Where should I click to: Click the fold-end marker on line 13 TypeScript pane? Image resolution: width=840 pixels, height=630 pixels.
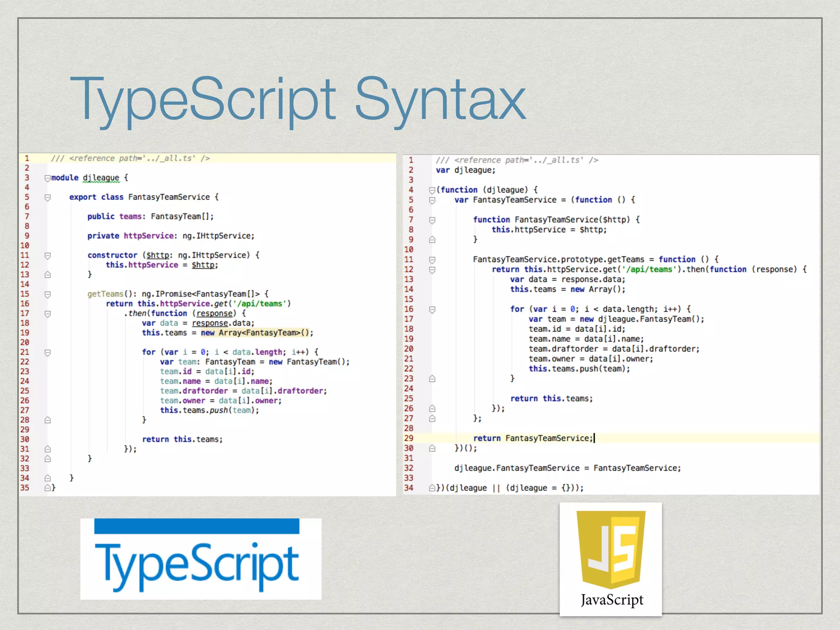(x=48, y=274)
